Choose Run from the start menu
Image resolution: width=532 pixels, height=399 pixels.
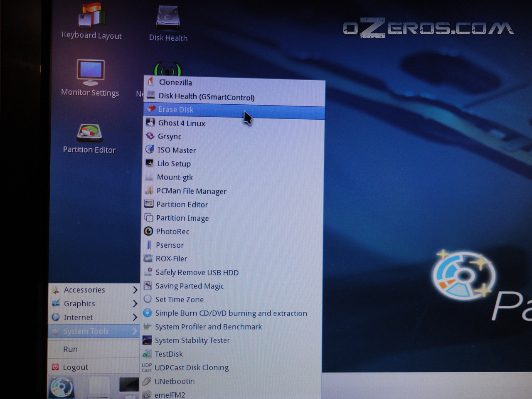94,349
